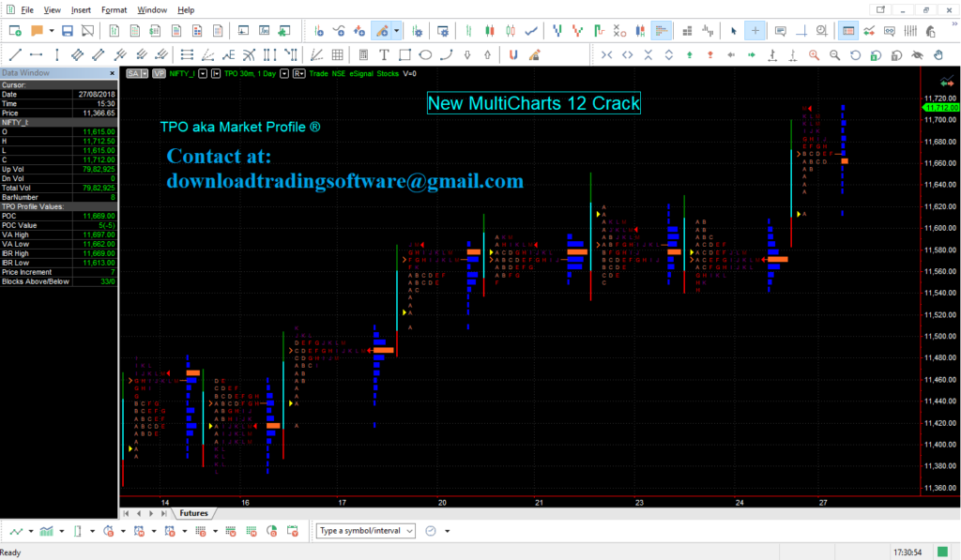
Task: Close the Data Window panel
Action: 112,72
